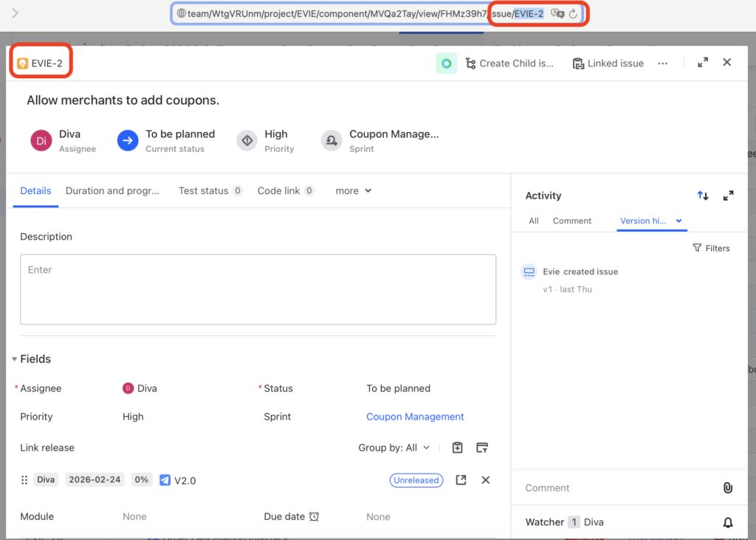756x540 pixels.
Task: Collapse the Fields section
Action: [15, 359]
